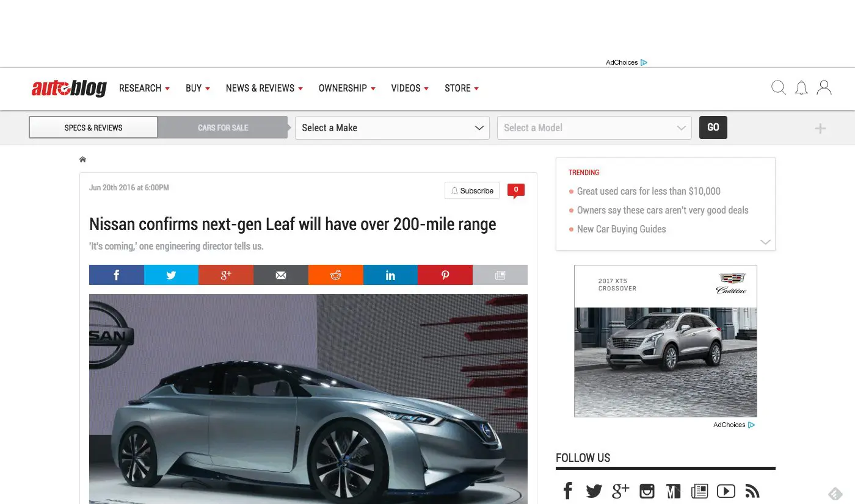This screenshot has width=855, height=504.
Task: Open the Autoblog RSS feed icon
Action: pyautogui.click(x=752, y=491)
